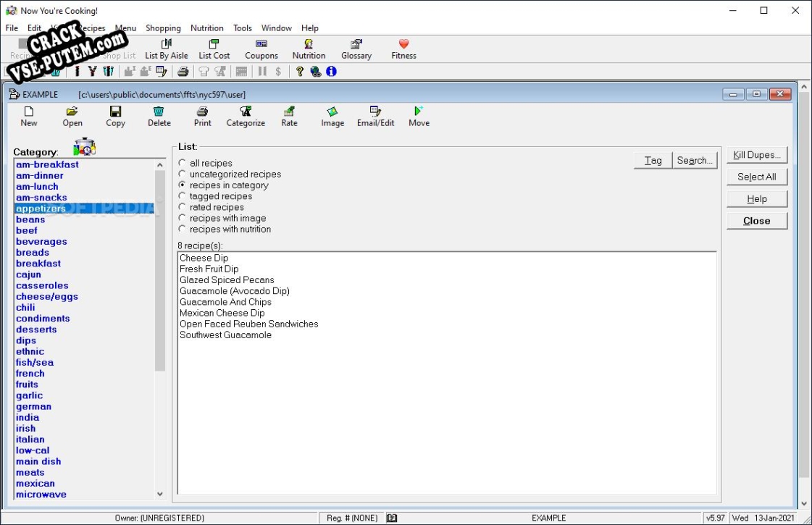Viewport: 812px width, 525px height.
Task: Click the Email/Edit tool
Action: 375,117
